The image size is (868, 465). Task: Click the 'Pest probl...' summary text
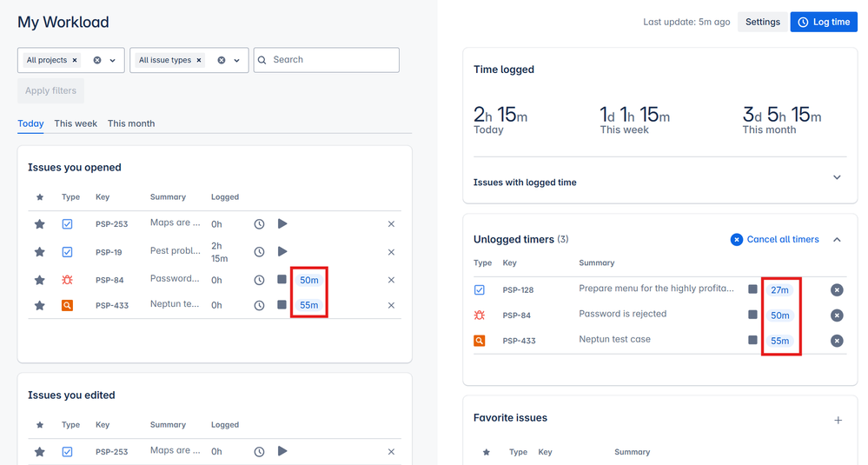coord(175,251)
